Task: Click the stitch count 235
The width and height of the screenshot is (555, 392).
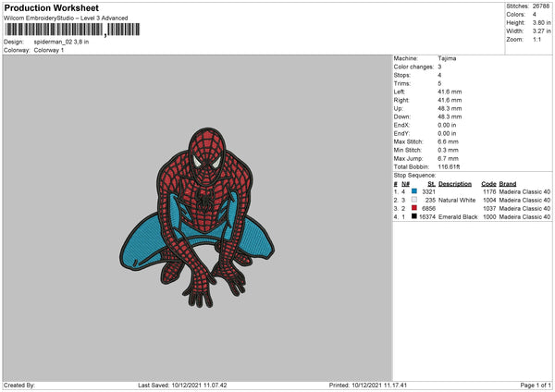Action: (430, 201)
